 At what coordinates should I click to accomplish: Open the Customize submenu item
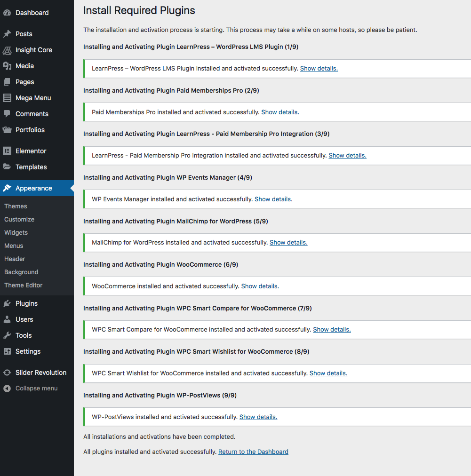[19, 219]
